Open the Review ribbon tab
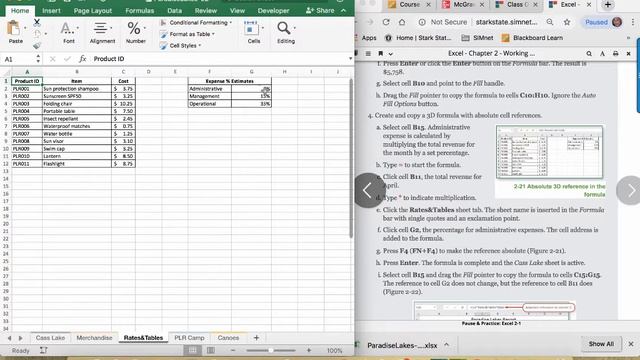The width and height of the screenshot is (640, 360). point(206,11)
